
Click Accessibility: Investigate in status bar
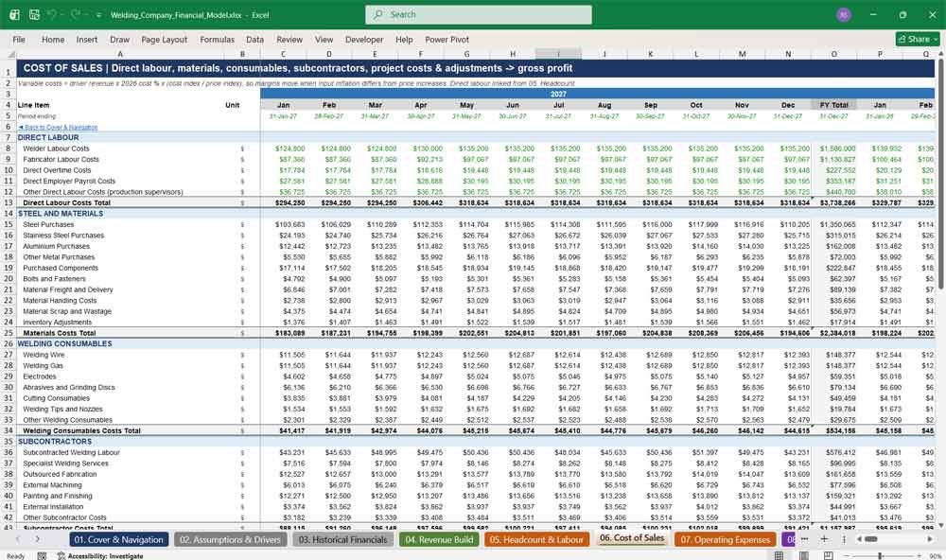(100, 556)
